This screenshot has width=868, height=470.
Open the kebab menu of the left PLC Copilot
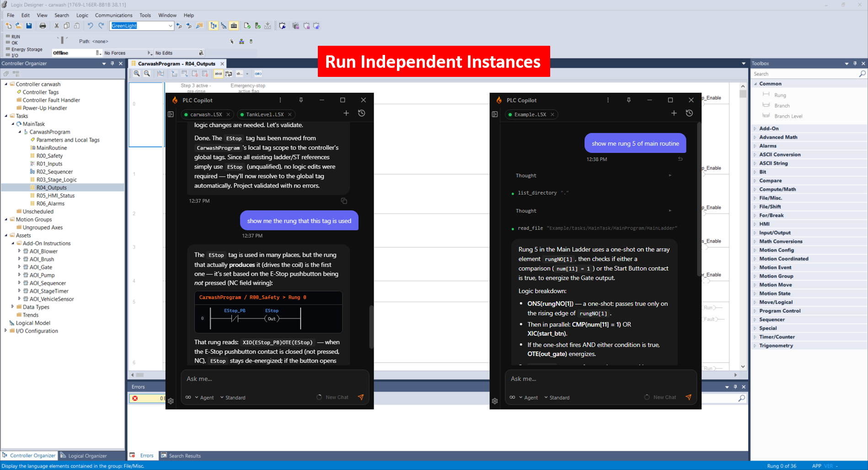click(280, 100)
